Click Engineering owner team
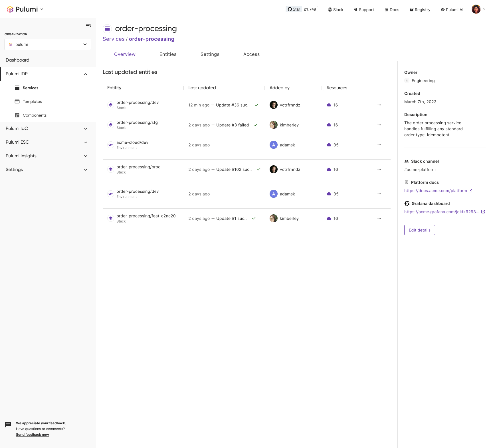 pos(423,81)
